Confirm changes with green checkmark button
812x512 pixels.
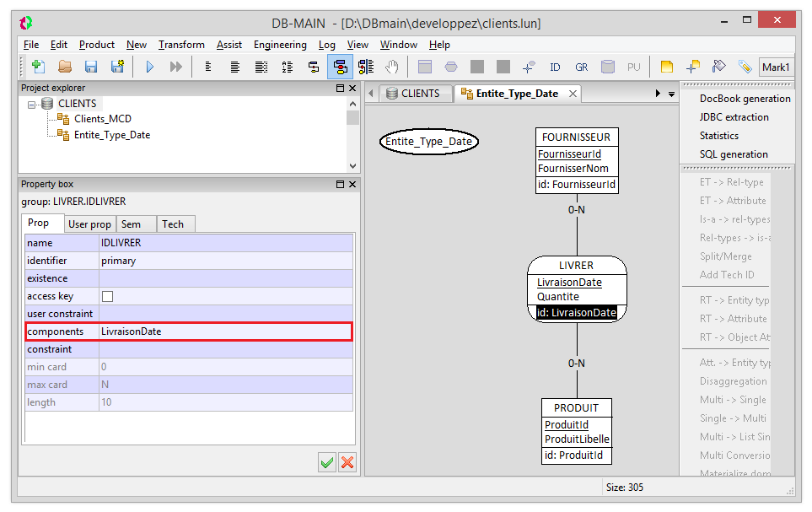click(327, 462)
